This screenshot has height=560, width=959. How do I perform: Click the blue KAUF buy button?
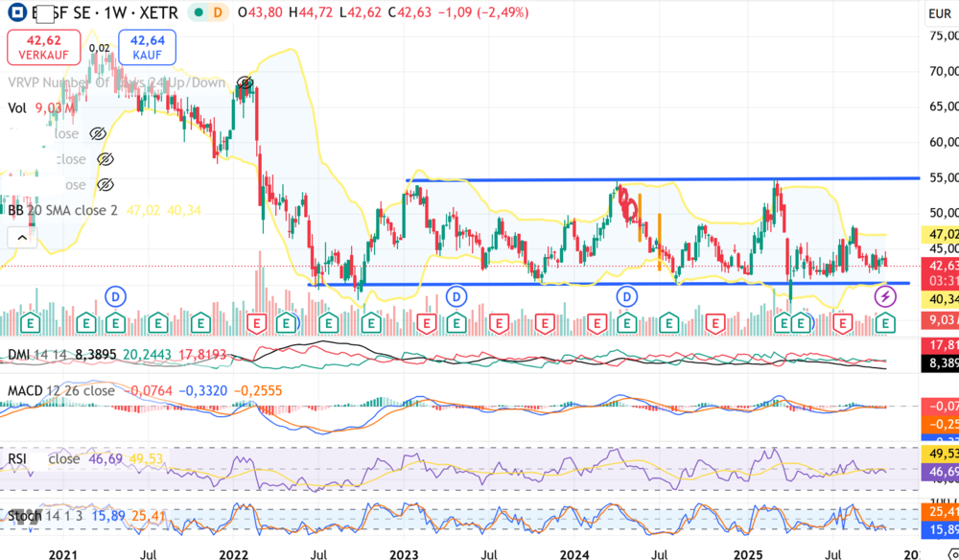(x=145, y=46)
